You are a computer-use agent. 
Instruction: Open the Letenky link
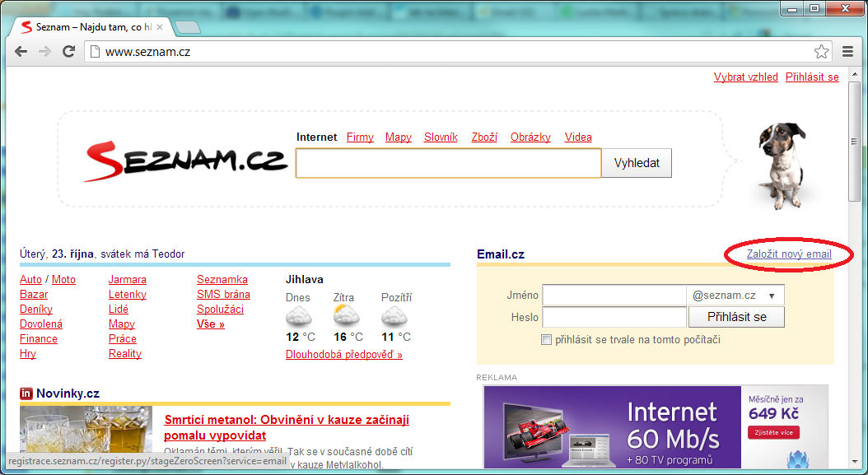pyautogui.click(x=128, y=295)
